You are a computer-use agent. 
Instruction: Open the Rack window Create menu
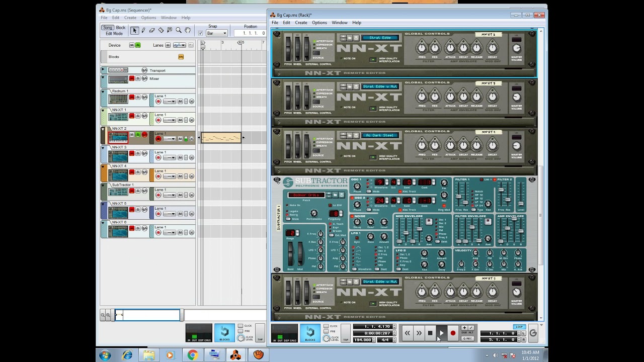click(301, 23)
